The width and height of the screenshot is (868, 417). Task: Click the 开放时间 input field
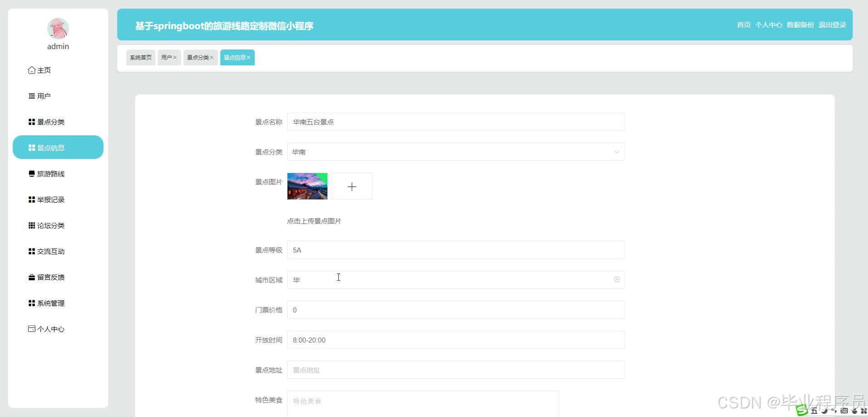click(456, 340)
